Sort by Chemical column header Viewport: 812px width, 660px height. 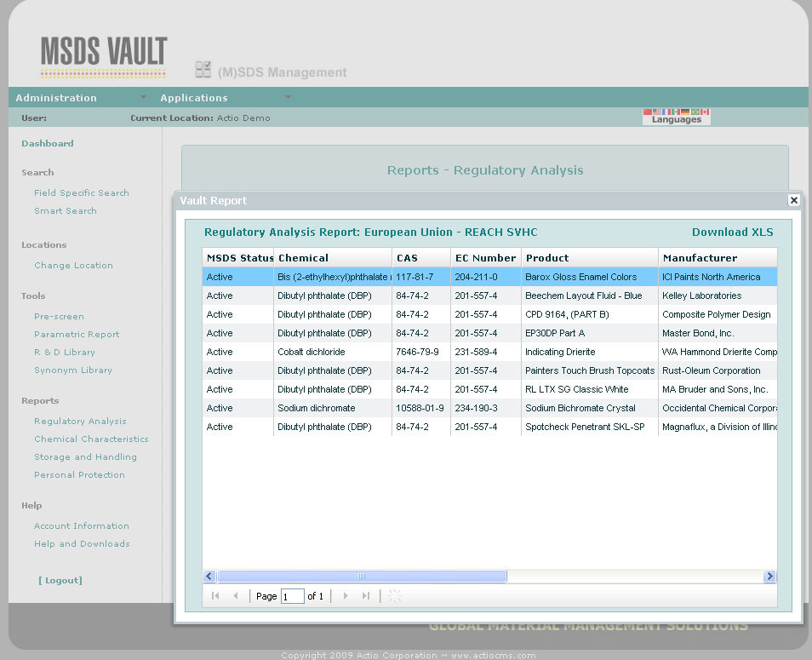tap(333, 258)
